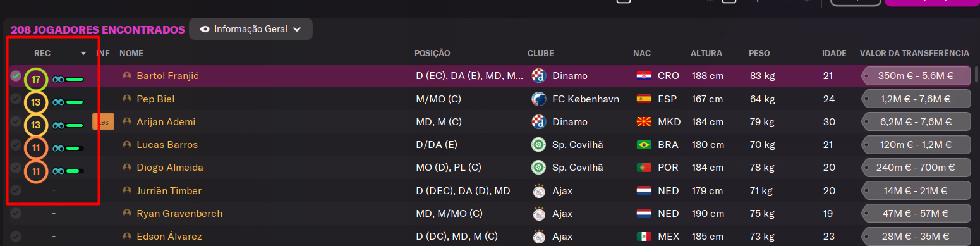Click the player icon beside Diogo Almeida's name

127,168
